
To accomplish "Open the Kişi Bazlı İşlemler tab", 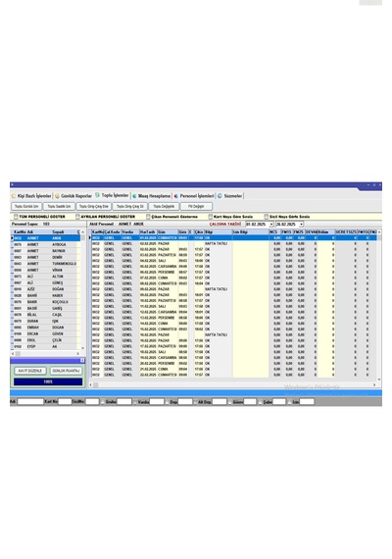I will click(x=34, y=196).
